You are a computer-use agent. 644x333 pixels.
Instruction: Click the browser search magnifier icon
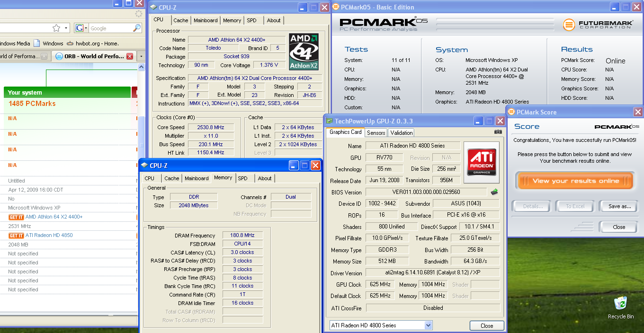pyautogui.click(x=136, y=28)
